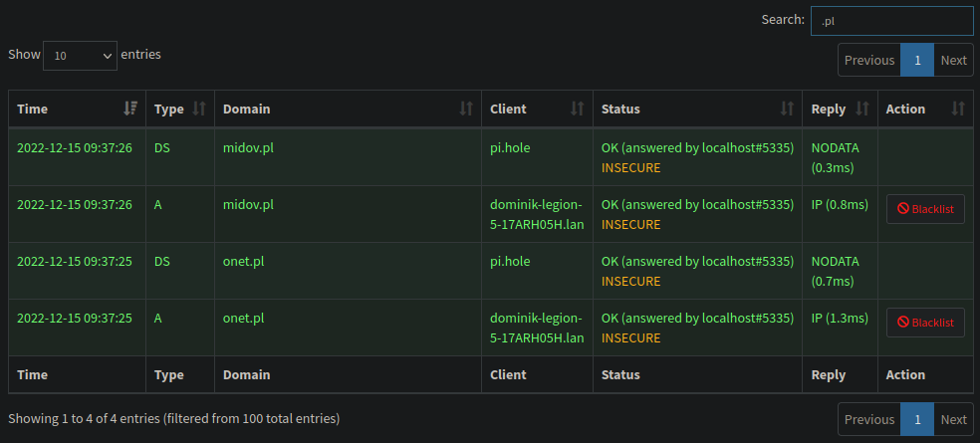Sort by Domain column arrows

pyautogui.click(x=466, y=109)
